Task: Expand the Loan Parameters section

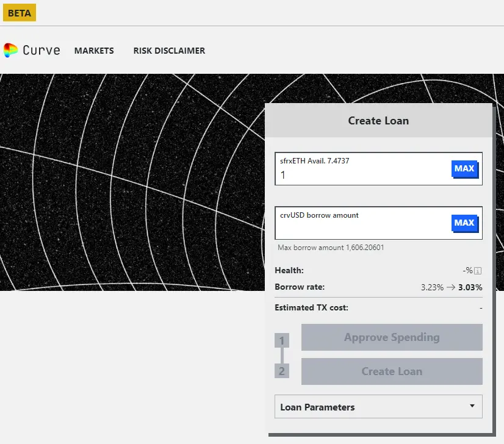Action: 378,407
